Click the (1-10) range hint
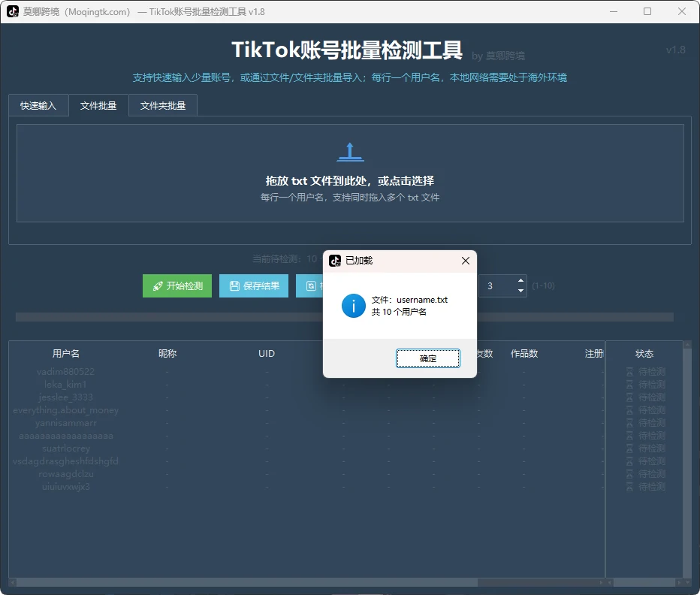Image resolution: width=700 pixels, height=595 pixels. 543,286
